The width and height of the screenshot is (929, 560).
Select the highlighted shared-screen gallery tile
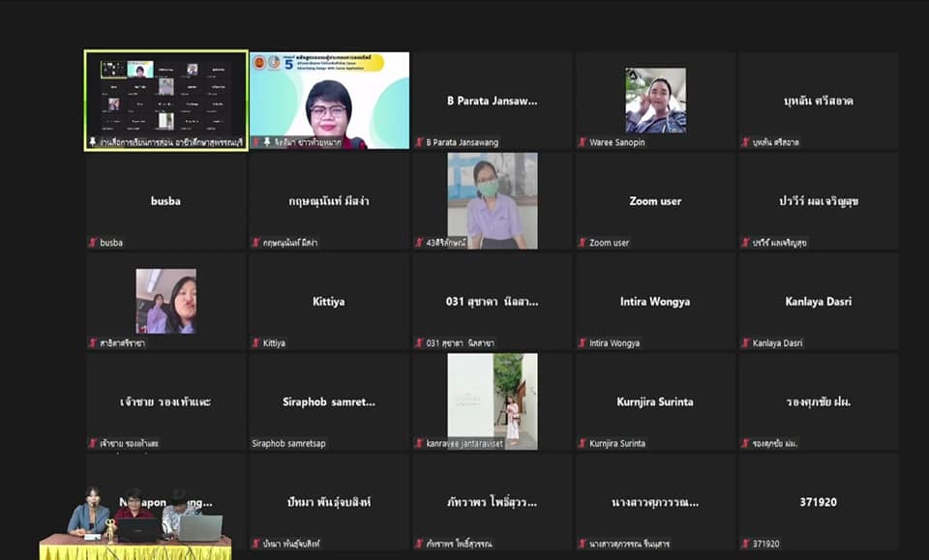[x=165, y=101]
